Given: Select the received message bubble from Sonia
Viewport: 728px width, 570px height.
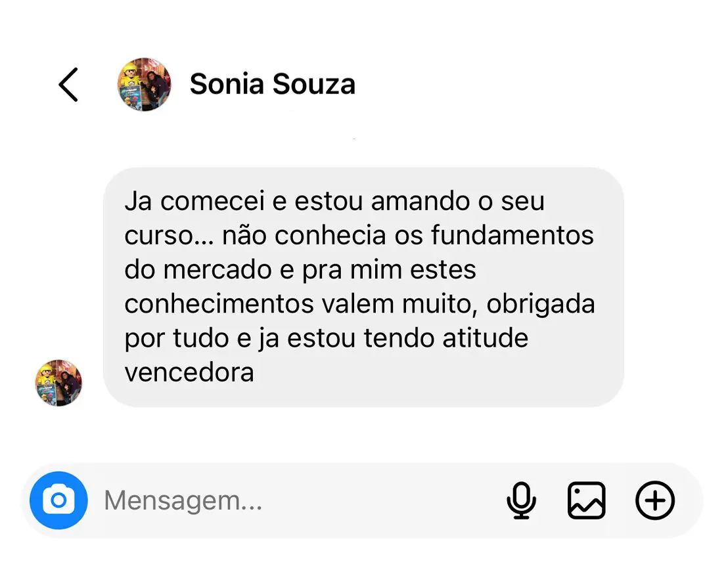Looking at the screenshot, I should tap(363, 287).
